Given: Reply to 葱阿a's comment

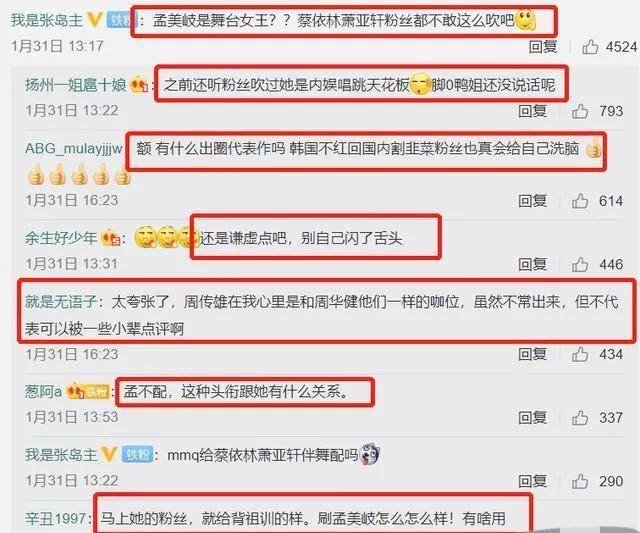Looking at the screenshot, I should tap(532, 418).
